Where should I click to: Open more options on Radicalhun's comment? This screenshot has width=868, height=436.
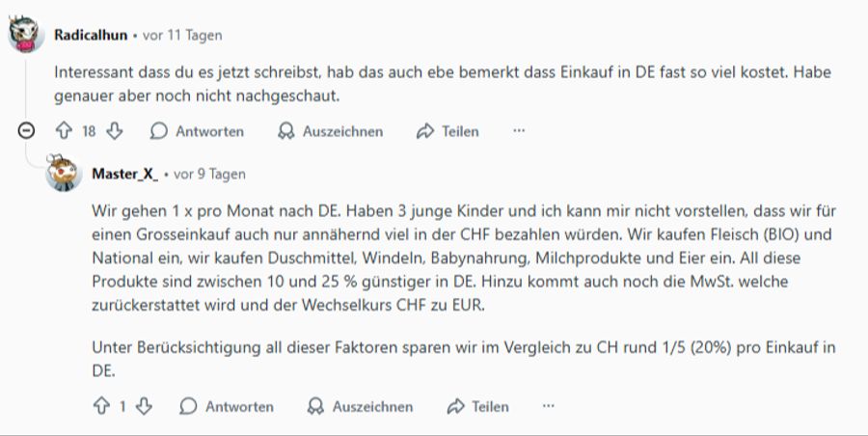519,131
